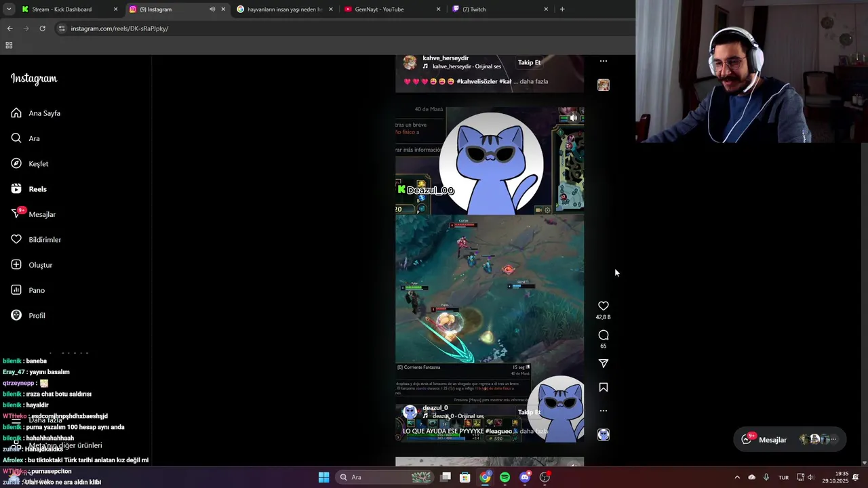Open comments on the reel showing 65

(x=603, y=335)
